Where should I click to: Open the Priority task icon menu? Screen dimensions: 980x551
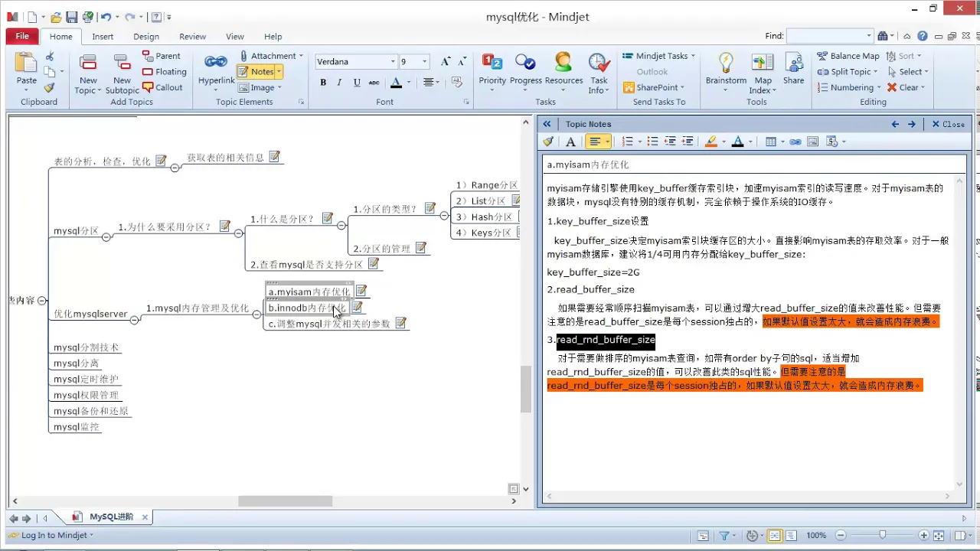coord(492,73)
